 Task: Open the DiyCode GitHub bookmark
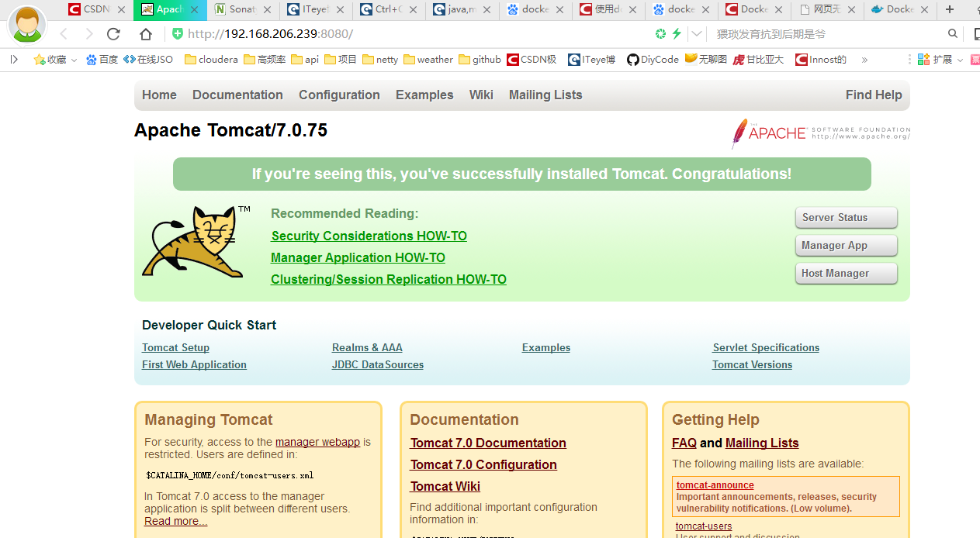(x=653, y=60)
